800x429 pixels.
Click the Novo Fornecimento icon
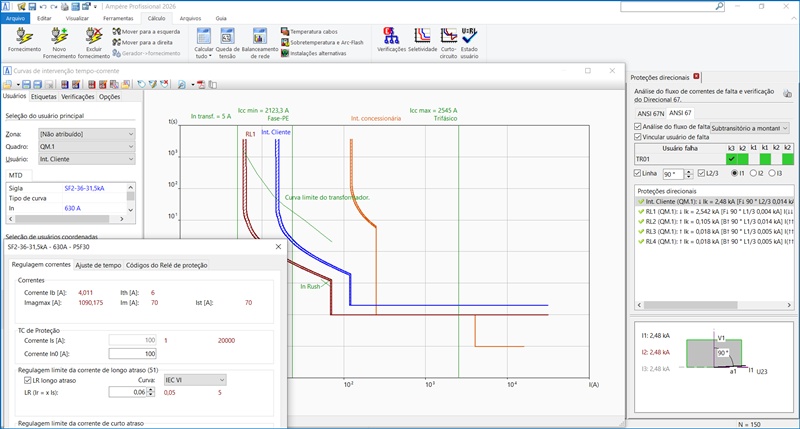click(57, 37)
